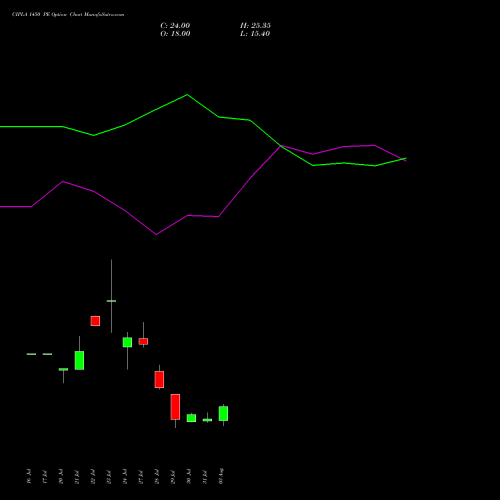Click the red candle above 27 Jul

(x=143, y=341)
